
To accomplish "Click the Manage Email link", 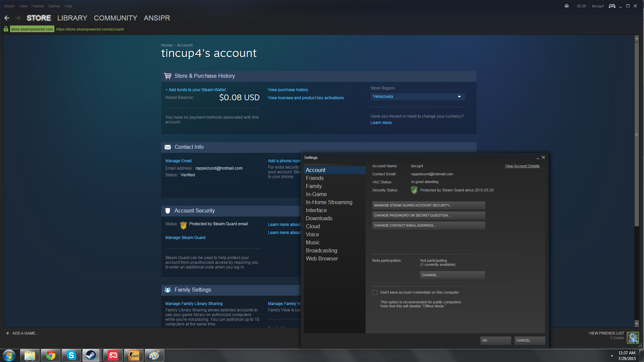I will (178, 161).
